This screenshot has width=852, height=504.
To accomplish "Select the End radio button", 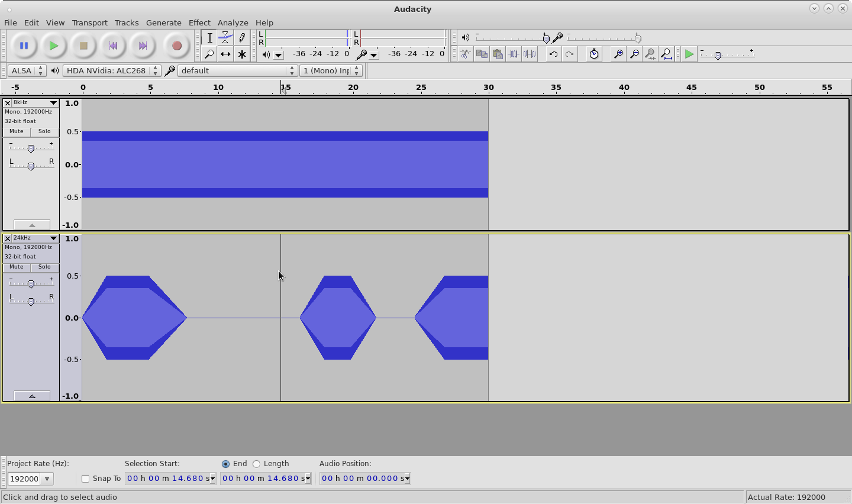I will click(225, 464).
